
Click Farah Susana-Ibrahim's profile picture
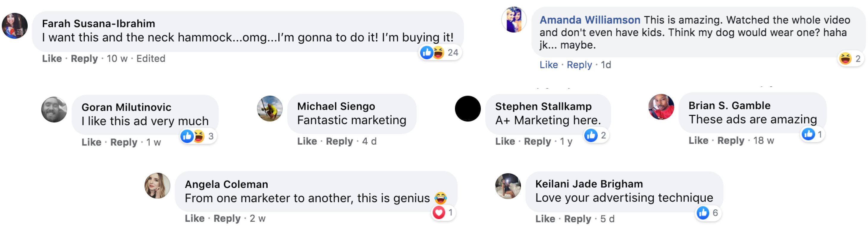(x=15, y=26)
